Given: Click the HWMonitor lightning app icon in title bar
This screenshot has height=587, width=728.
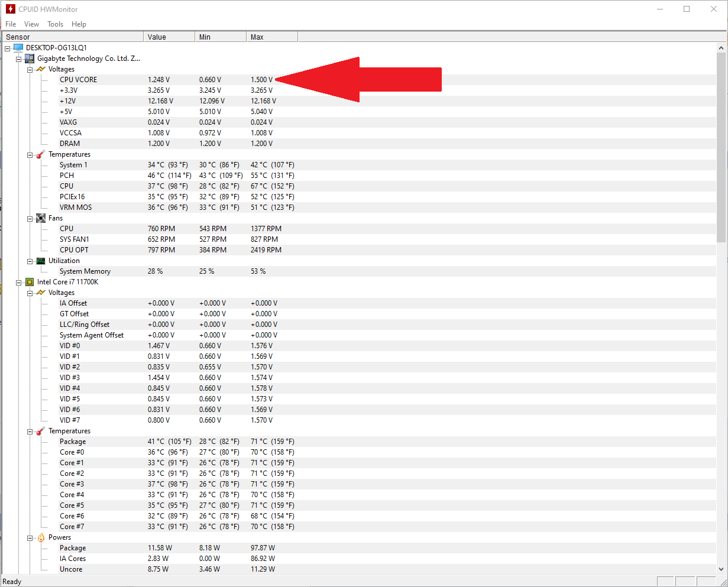Looking at the screenshot, I should pyautogui.click(x=10, y=9).
